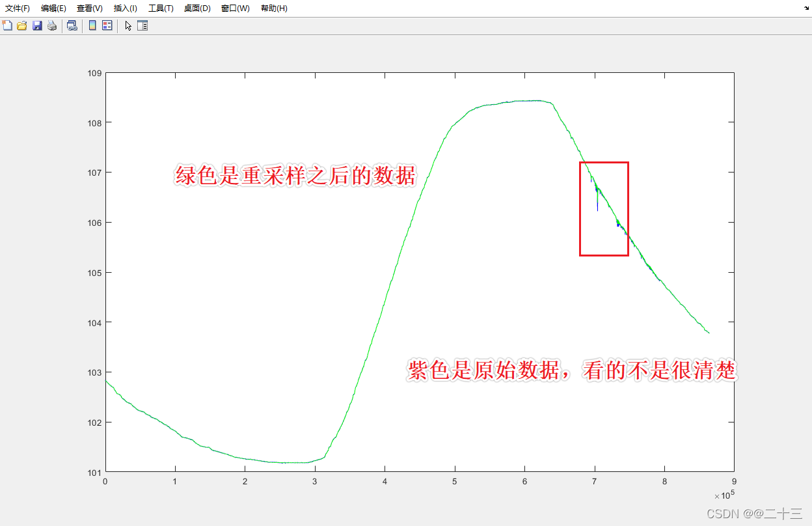Open the 文件(F) menu

(18, 8)
